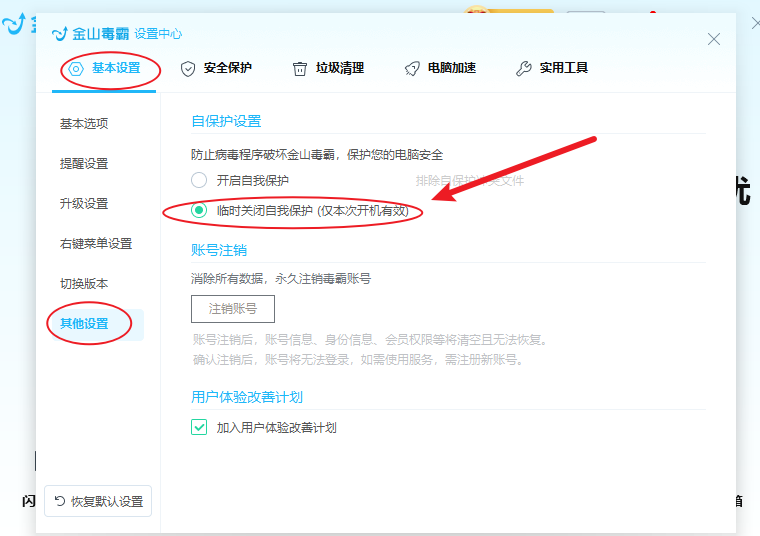
Task: Click the 用户体验改善计划 section heading
Action: pos(247,397)
